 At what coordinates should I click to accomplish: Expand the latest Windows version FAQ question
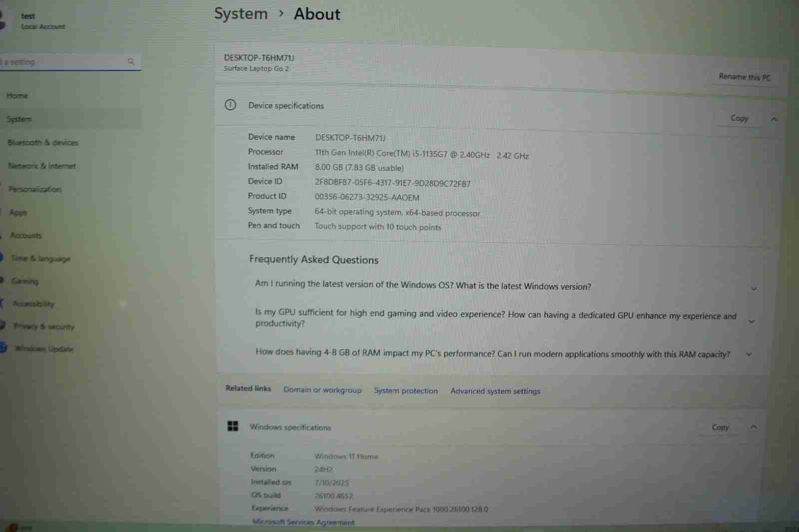pyautogui.click(x=754, y=288)
